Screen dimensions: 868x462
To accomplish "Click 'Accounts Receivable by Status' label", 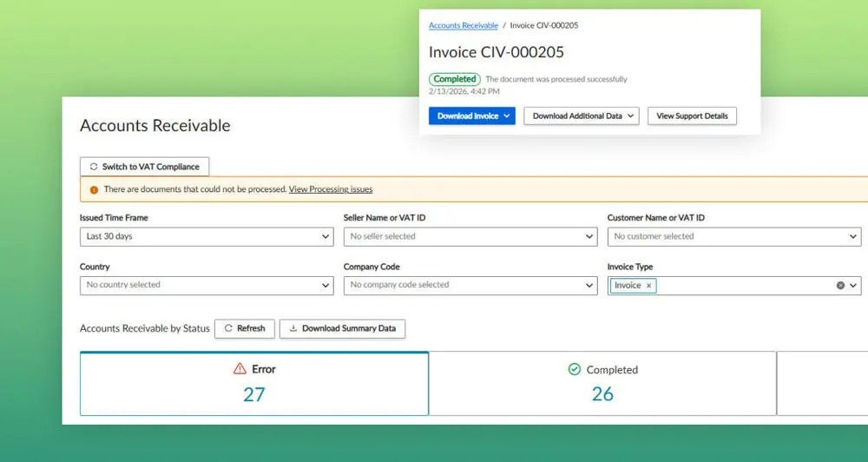I will [144, 328].
